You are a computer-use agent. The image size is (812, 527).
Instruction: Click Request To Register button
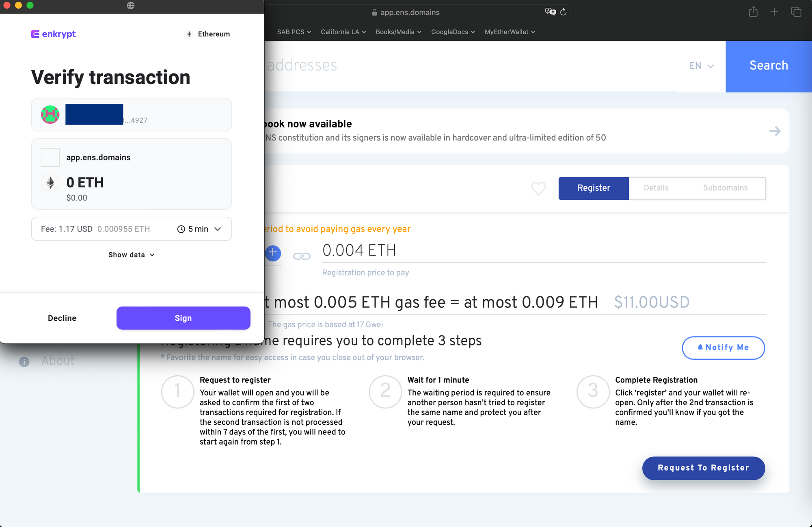703,468
